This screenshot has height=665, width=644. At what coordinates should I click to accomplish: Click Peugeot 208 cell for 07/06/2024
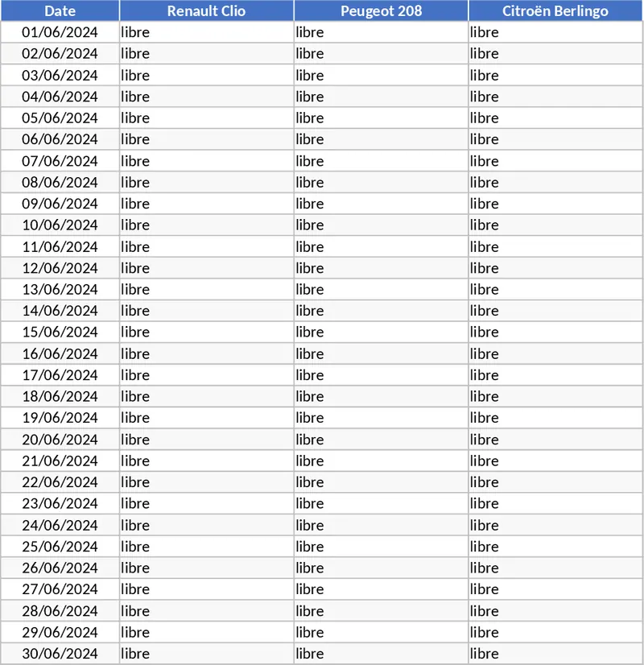(x=381, y=160)
